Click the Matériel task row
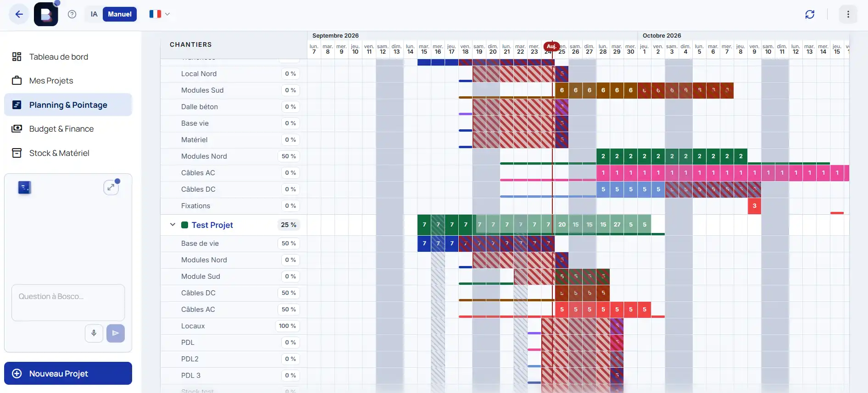 coord(234,140)
